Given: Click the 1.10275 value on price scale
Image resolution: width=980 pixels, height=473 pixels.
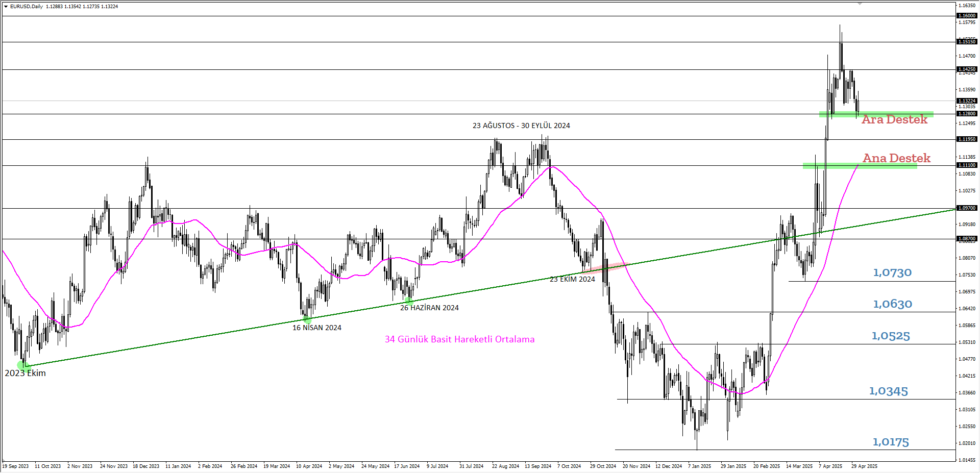Looking at the screenshot, I should [967, 191].
